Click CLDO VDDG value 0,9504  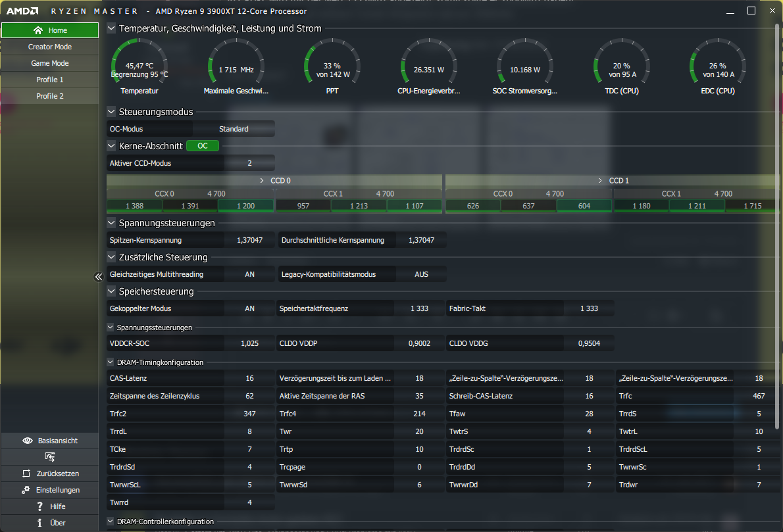[x=590, y=343]
